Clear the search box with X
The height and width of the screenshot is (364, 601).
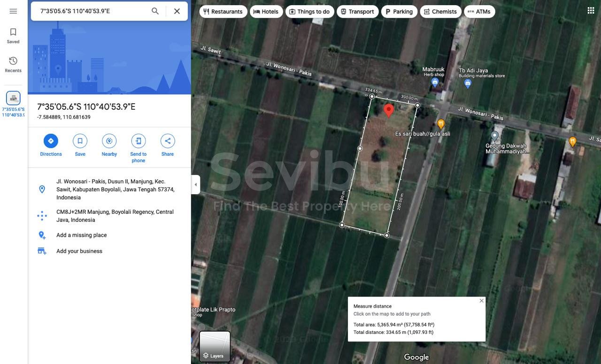point(177,11)
